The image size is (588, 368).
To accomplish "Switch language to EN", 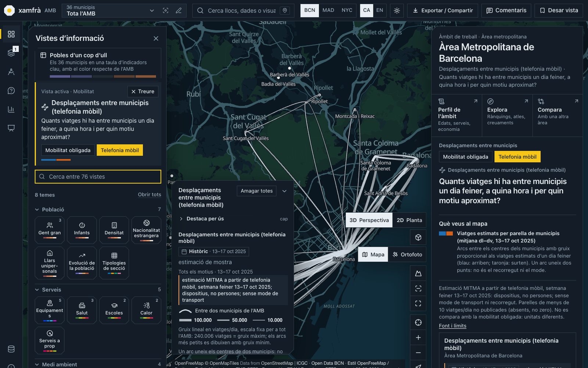I will [380, 10].
